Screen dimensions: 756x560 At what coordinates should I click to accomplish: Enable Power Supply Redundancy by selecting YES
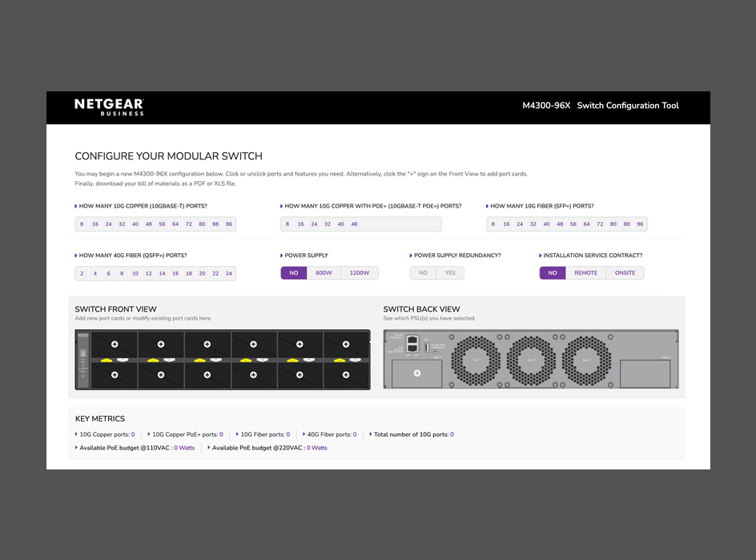pyautogui.click(x=449, y=272)
